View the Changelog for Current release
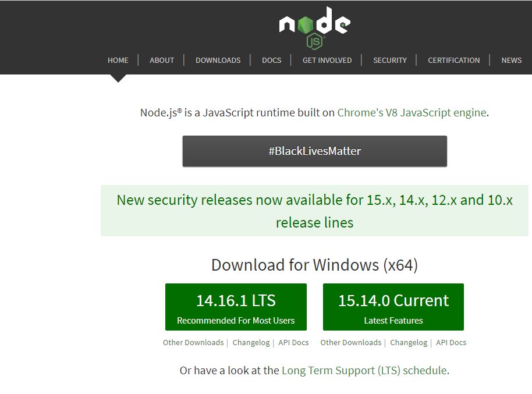 click(x=409, y=343)
